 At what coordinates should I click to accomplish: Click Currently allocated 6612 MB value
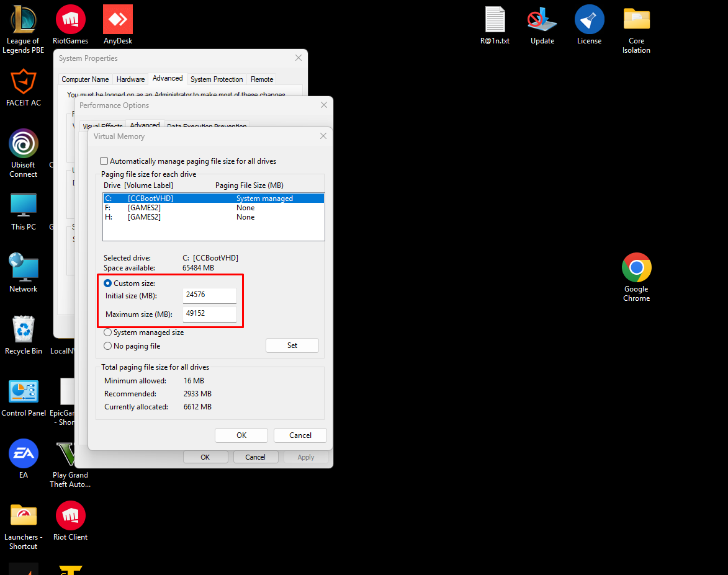pos(197,406)
